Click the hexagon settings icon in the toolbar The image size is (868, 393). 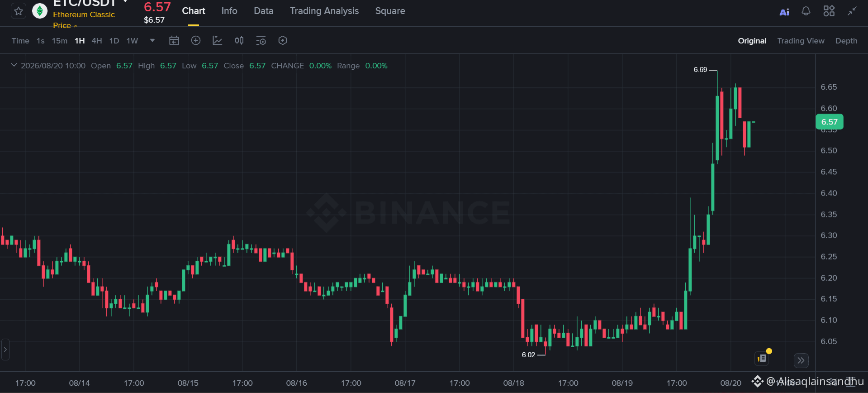283,41
